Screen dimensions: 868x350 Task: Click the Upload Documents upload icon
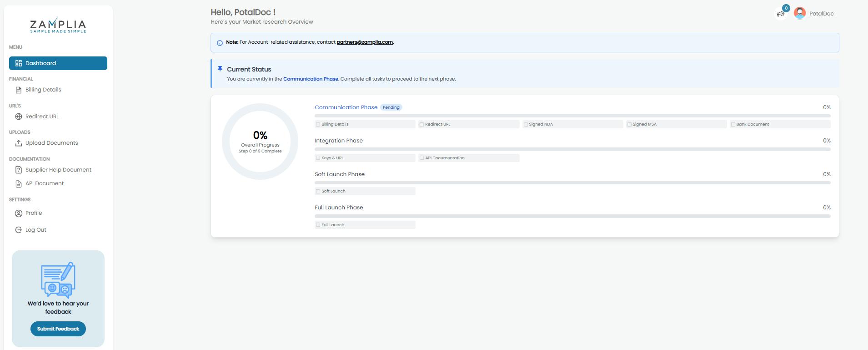19,143
